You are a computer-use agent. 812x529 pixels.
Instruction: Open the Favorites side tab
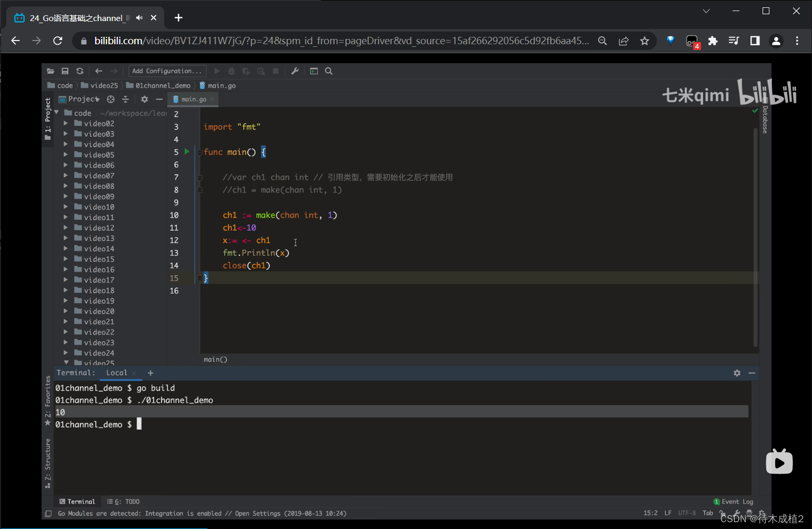coord(48,401)
